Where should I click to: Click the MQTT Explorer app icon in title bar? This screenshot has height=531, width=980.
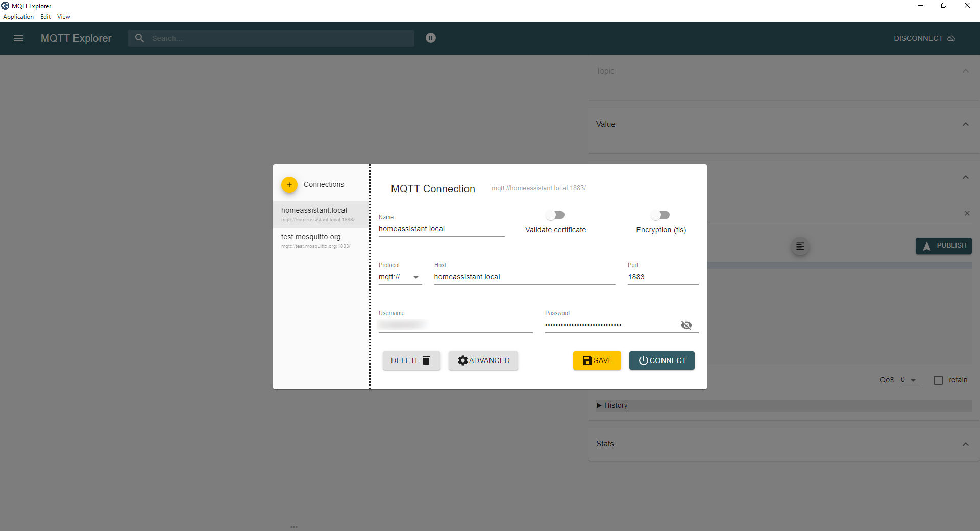click(5, 6)
